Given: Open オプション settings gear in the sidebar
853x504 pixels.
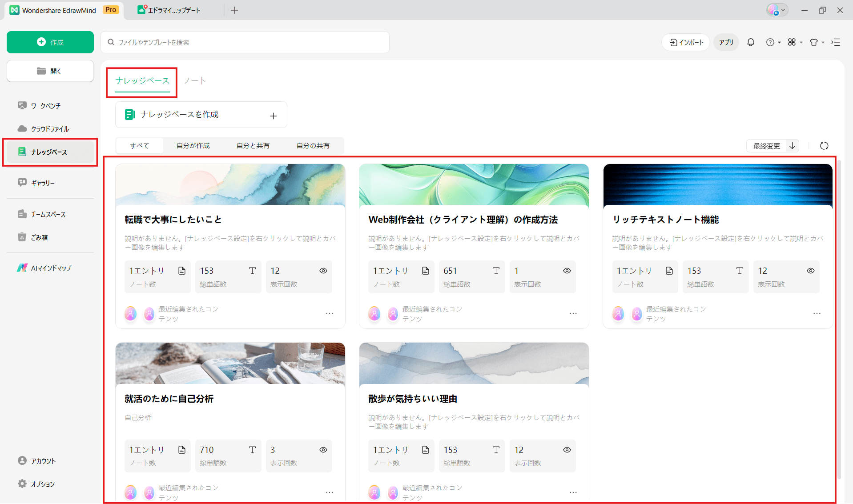Looking at the screenshot, I should [x=43, y=484].
